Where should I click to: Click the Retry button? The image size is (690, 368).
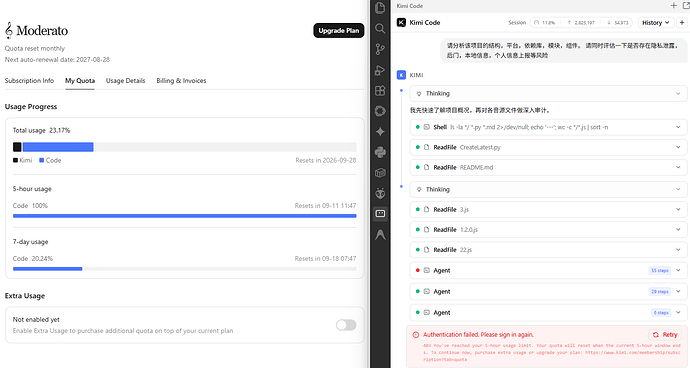click(x=665, y=335)
